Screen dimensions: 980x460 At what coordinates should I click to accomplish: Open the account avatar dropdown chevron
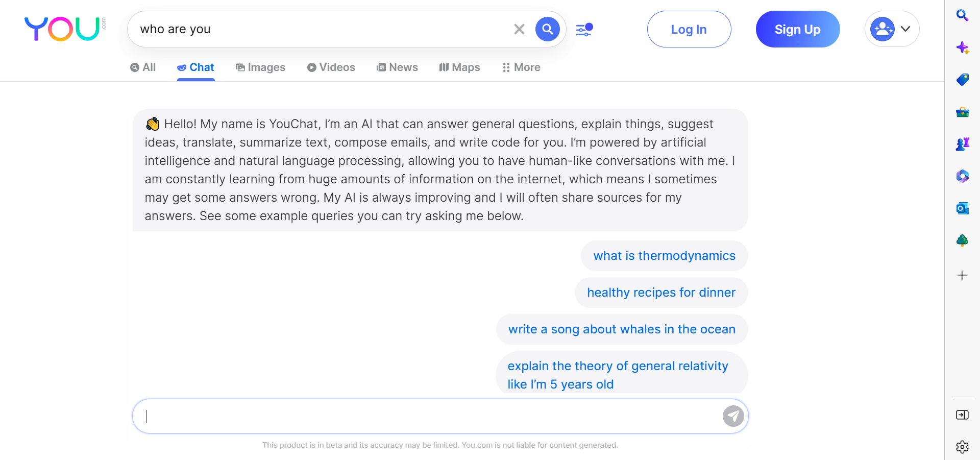tap(906, 29)
